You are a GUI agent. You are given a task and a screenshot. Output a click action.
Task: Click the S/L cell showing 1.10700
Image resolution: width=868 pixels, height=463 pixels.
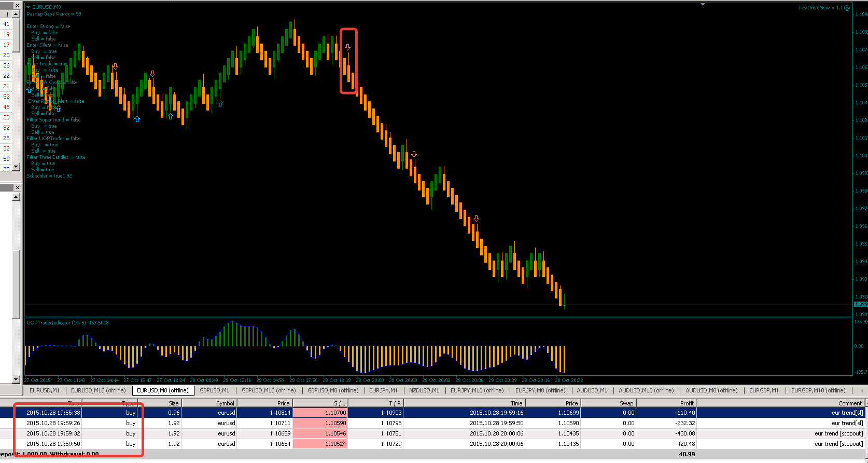[320, 413]
